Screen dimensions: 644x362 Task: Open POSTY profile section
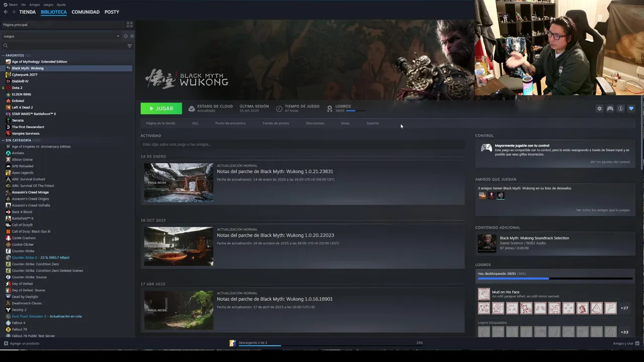click(112, 12)
